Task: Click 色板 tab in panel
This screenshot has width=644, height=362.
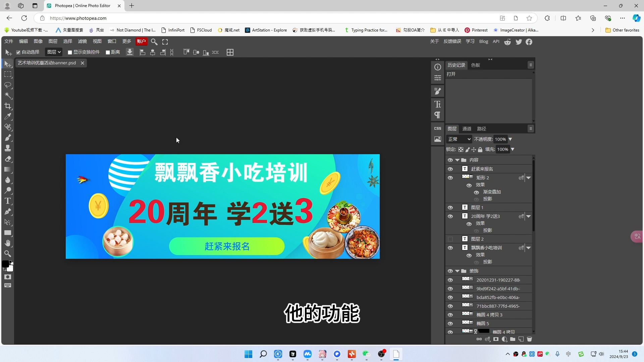Action: 475,65
